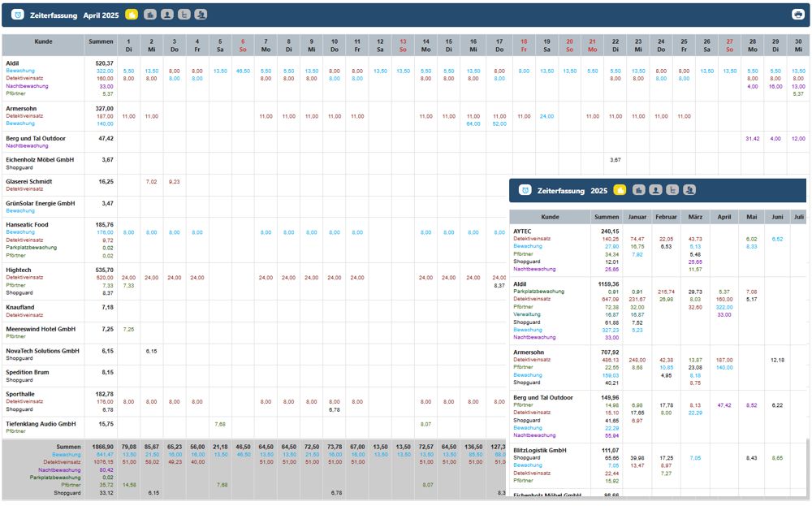Screen dimensions: 812x506
Task: Click the printer icon in the top header
Action: click(x=797, y=15)
